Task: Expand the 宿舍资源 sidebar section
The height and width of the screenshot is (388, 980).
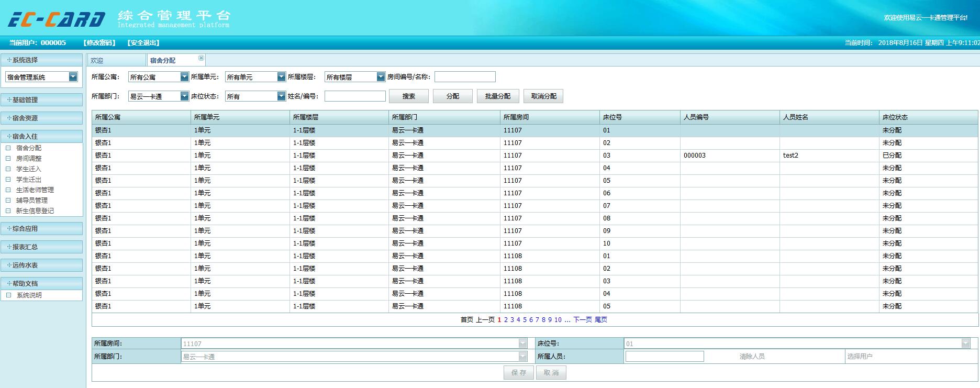Action: tap(41, 118)
